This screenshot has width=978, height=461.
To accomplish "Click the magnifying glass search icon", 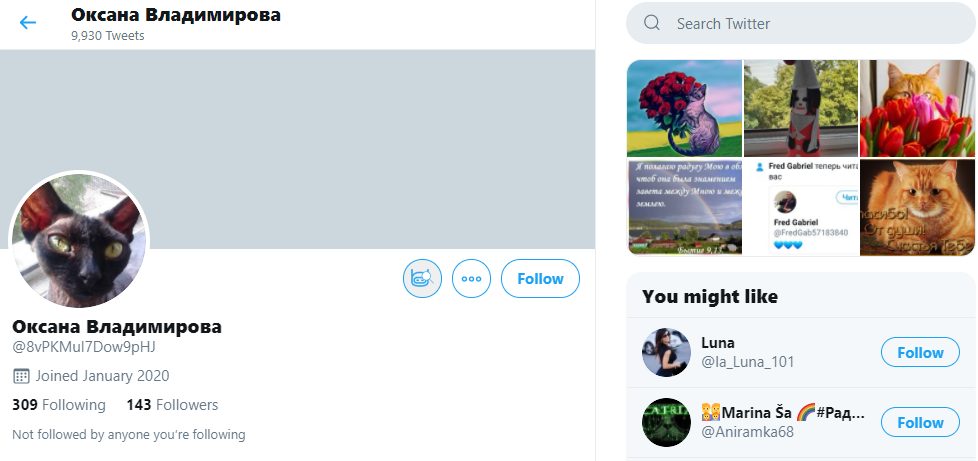I will [x=652, y=23].
